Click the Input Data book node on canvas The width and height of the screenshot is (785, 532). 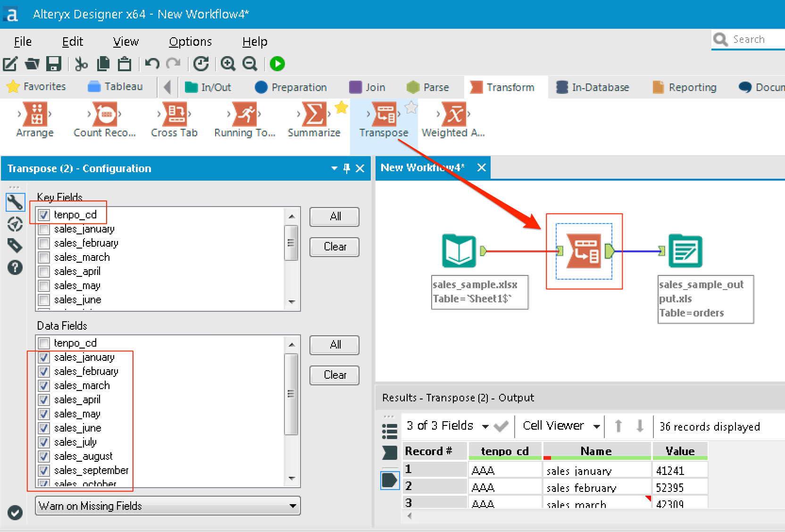459,251
